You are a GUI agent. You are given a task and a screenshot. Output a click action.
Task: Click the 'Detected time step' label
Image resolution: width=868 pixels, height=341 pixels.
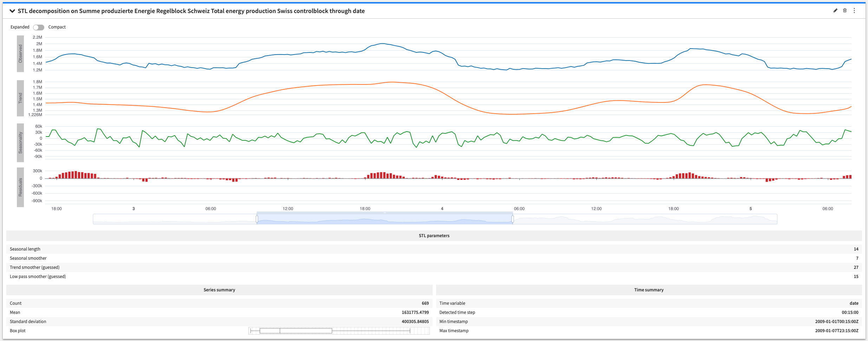(x=457, y=312)
